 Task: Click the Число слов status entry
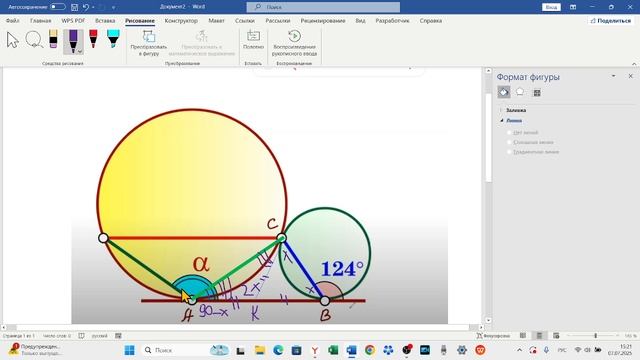pyautogui.click(x=57, y=336)
